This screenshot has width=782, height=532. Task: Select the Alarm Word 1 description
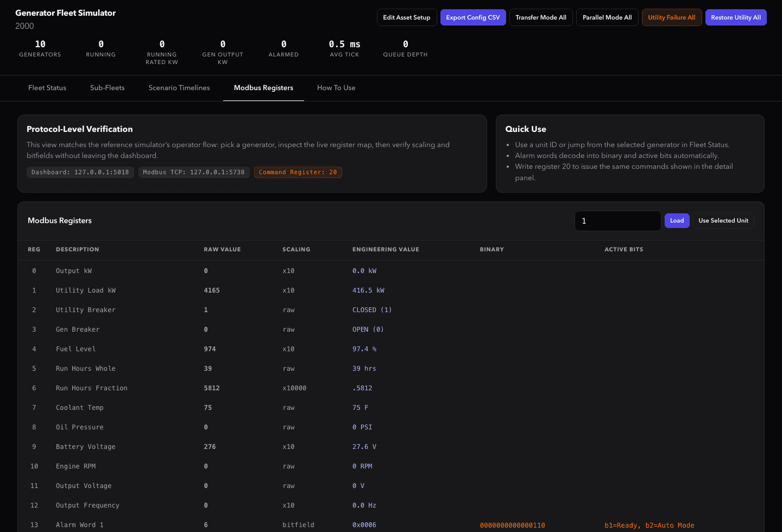click(80, 525)
